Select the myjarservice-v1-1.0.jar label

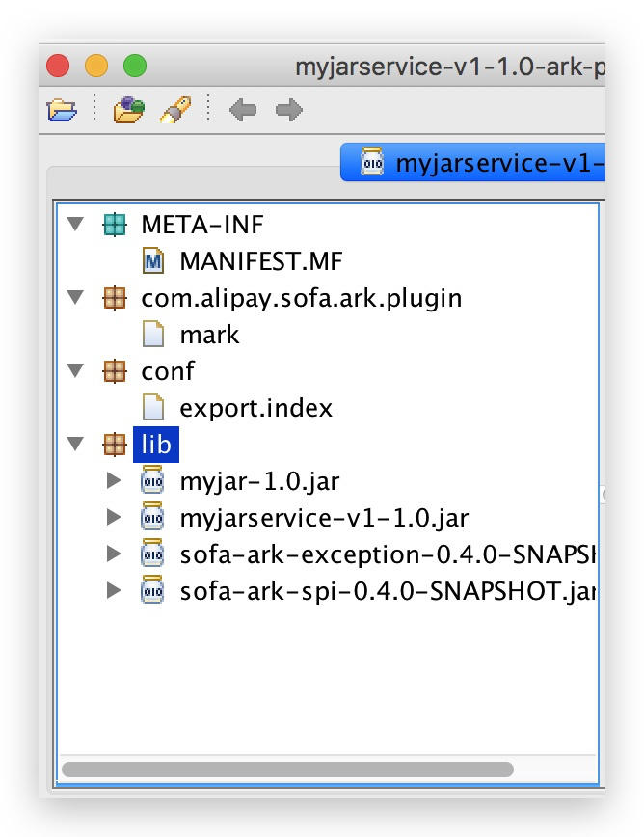pyautogui.click(x=324, y=519)
